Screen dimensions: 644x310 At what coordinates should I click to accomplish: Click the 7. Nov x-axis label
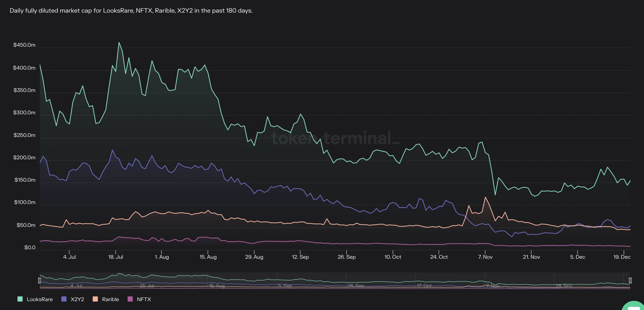[485, 257]
